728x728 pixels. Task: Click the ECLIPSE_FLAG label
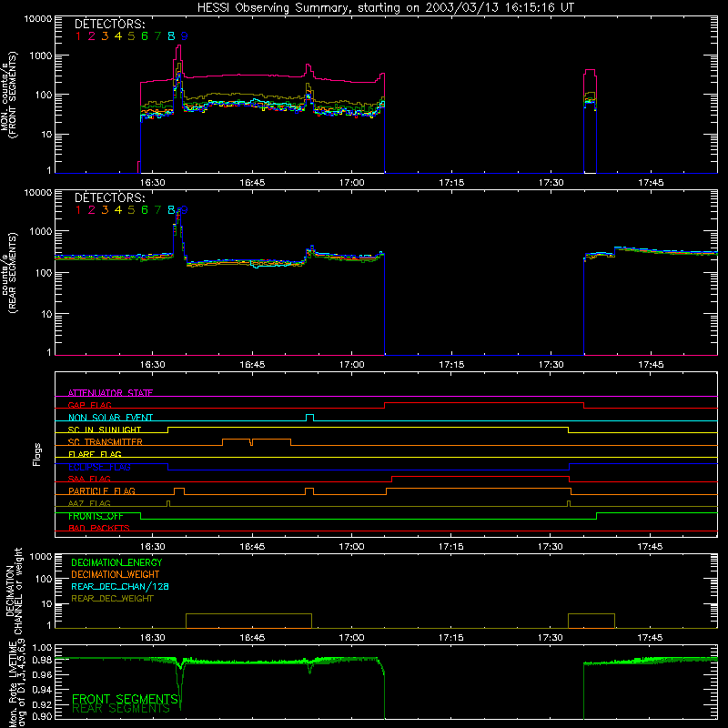pos(99,467)
